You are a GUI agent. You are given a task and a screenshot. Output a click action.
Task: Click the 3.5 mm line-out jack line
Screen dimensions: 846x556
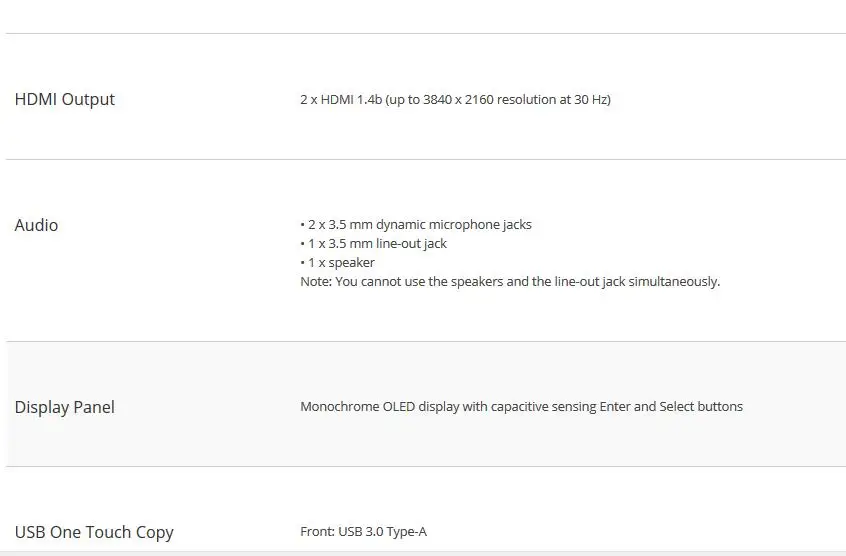[x=373, y=244]
